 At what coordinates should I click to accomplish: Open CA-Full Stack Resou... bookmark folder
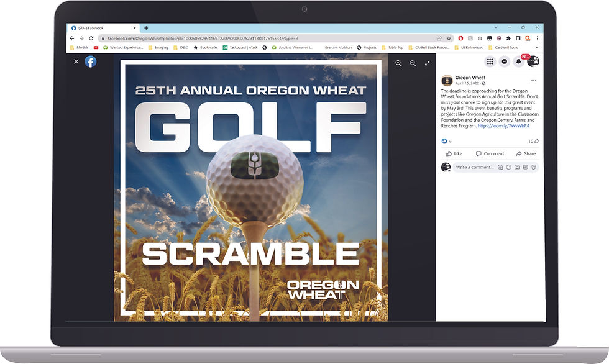(x=429, y=48)
